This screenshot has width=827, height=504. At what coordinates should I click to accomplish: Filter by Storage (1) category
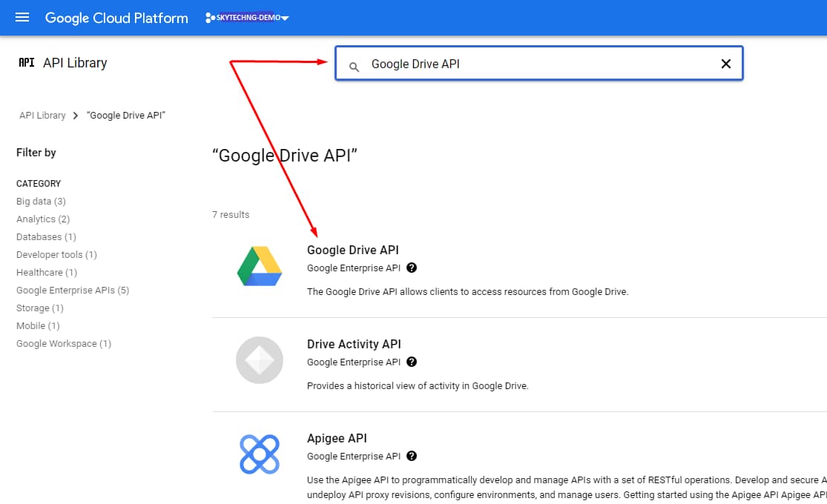(x=39, y=308)
